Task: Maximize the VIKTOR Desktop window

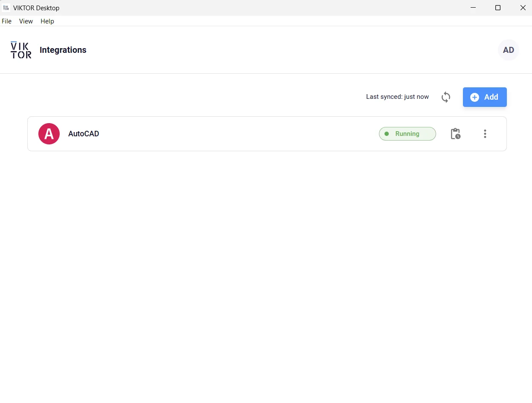Action: pos(498,8)
